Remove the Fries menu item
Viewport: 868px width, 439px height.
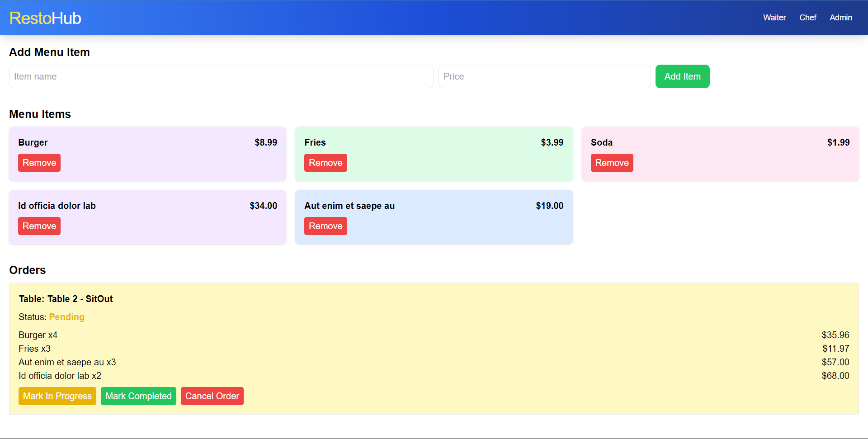tap(325, 163)
